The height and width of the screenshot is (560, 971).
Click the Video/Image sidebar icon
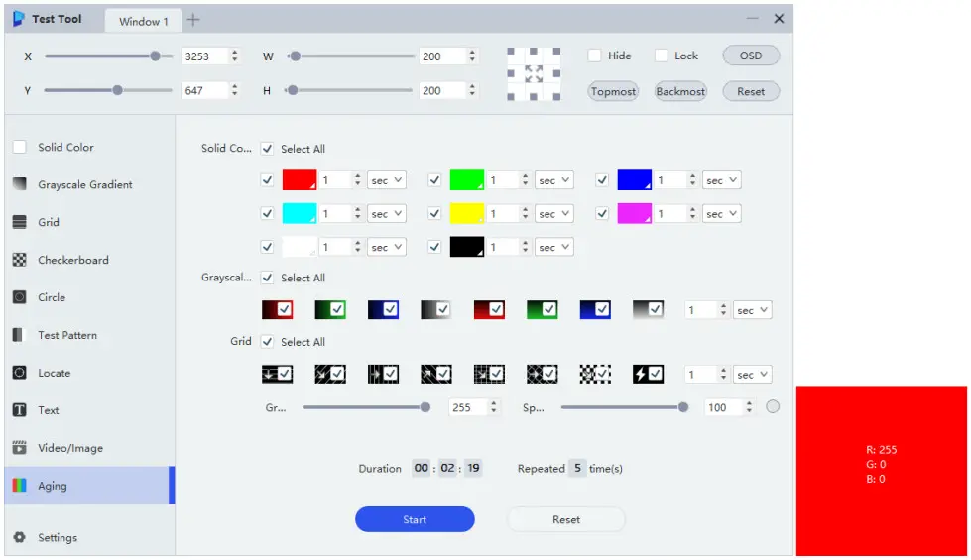tap(20, 447)
